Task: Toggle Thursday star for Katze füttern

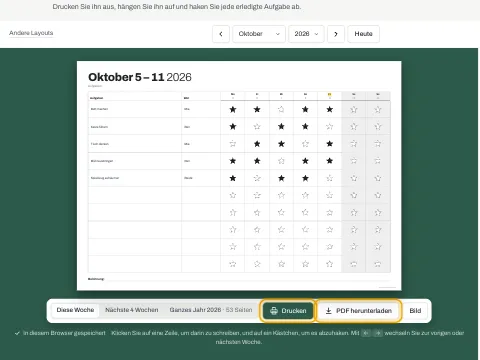Action: pyautogui.click(x=305, y=127)
